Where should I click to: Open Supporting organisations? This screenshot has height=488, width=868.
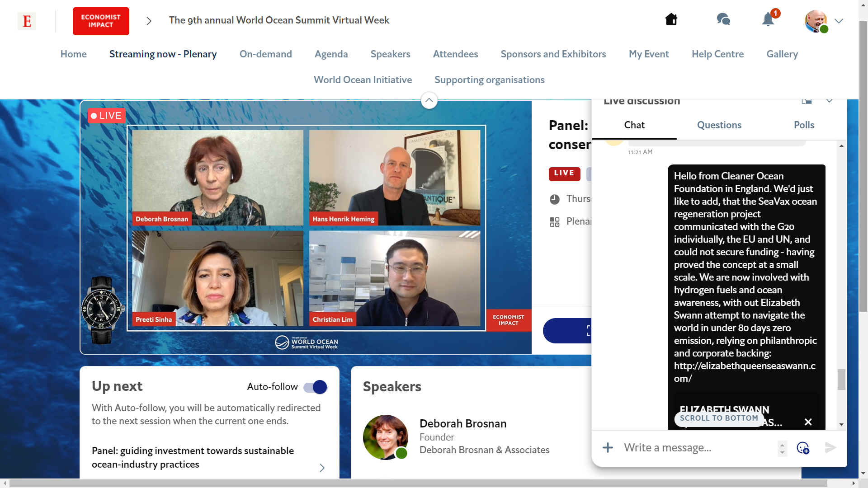pos(490,80)
